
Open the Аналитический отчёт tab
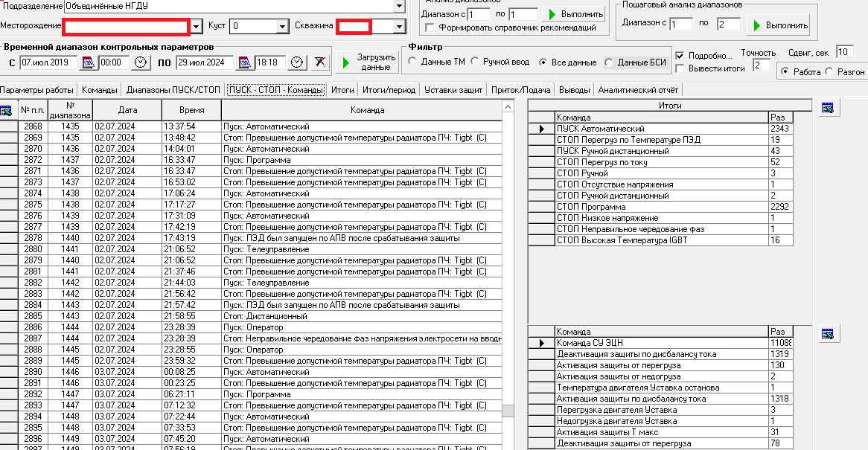(638, 89)
